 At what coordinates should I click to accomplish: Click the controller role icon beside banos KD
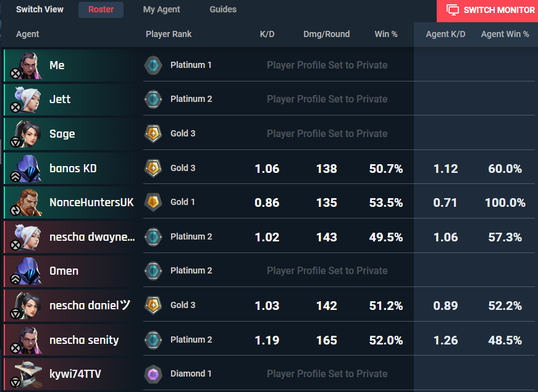coord(15,177)
